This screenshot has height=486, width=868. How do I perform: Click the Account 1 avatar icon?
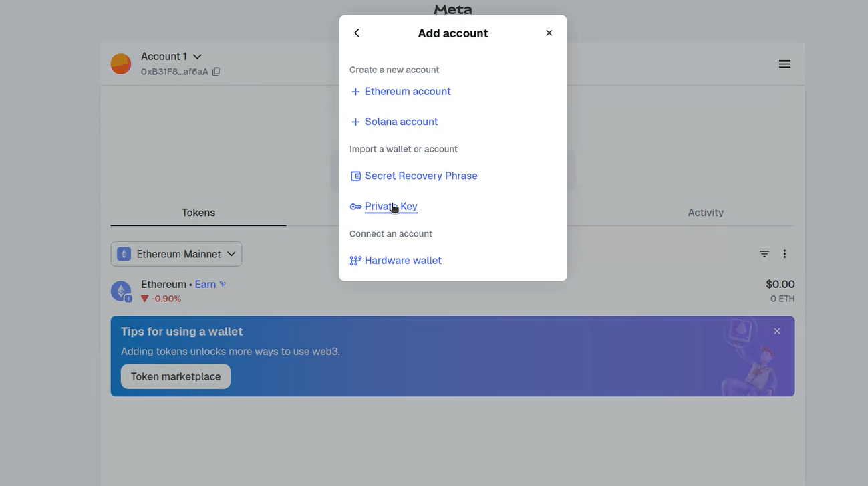pyautogui.click(x=121, y=64)
